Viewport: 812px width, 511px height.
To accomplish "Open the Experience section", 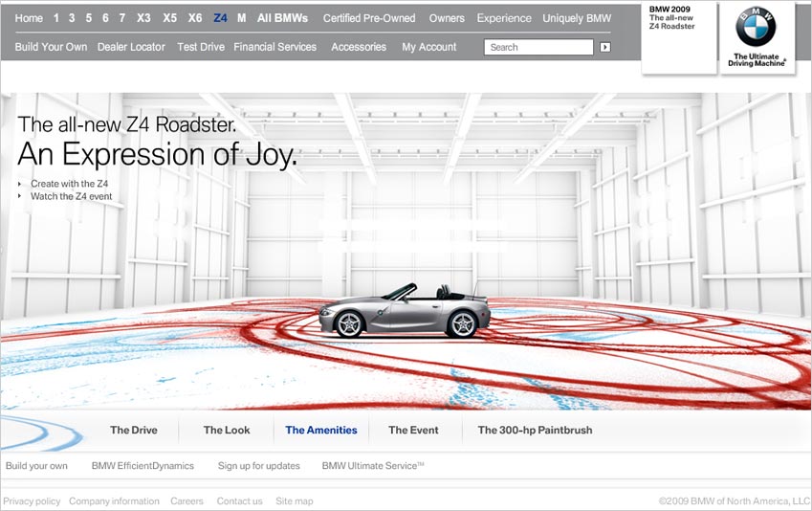I will coord(504,18).
